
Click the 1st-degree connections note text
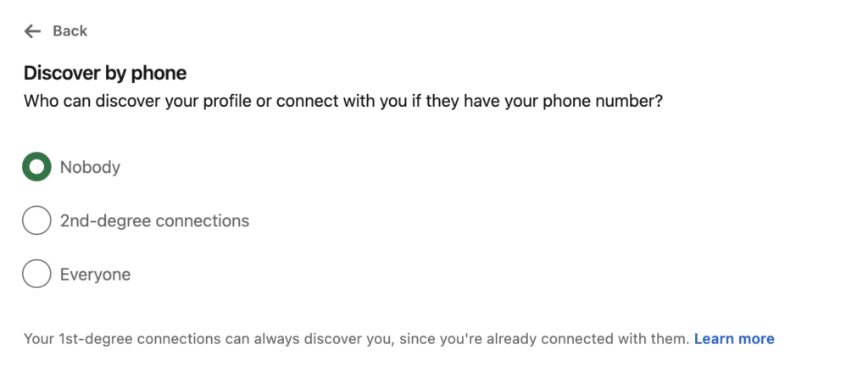point(356,339)
